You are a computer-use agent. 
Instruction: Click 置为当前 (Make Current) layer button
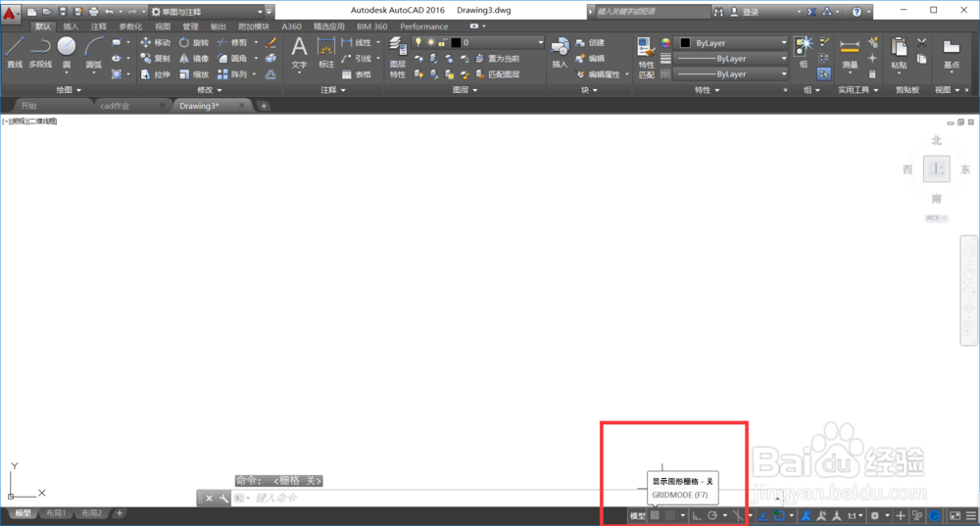coord(498,58)
